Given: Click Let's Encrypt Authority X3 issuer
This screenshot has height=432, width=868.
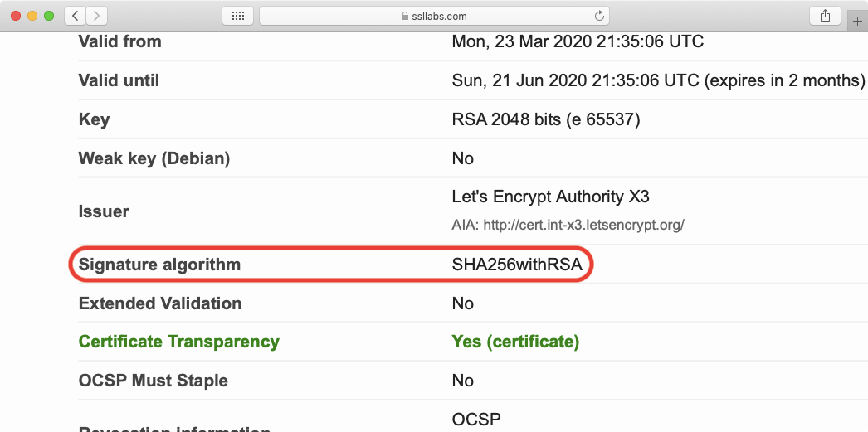Looking at the screenshot, I should 550,197.
